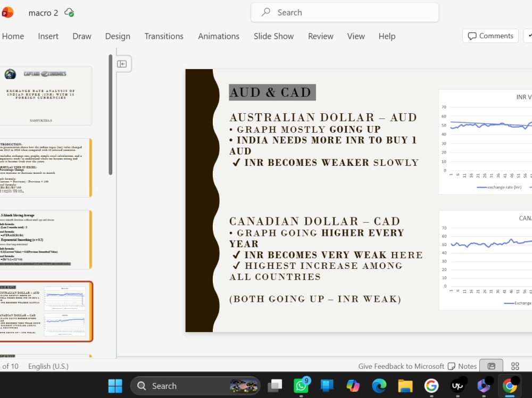
Task: Open the Animations tab
Action: point(219,36)
